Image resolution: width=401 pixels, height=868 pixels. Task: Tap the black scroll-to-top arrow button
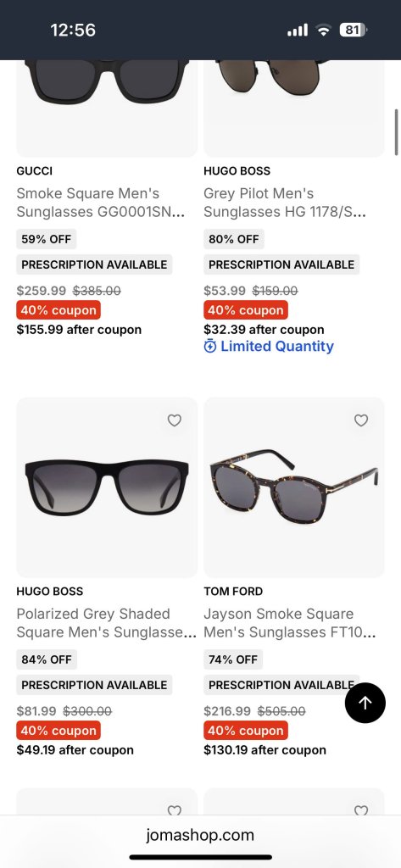(365, 703)
